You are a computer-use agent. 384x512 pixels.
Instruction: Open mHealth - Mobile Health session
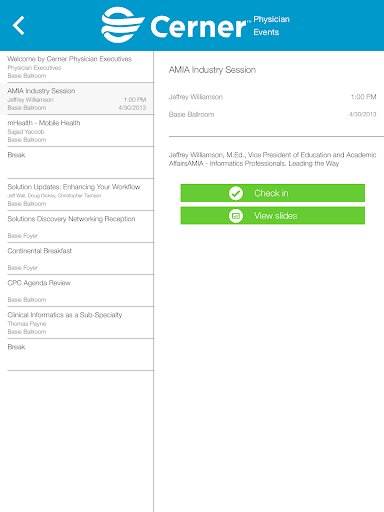click(x=77, y=131)
